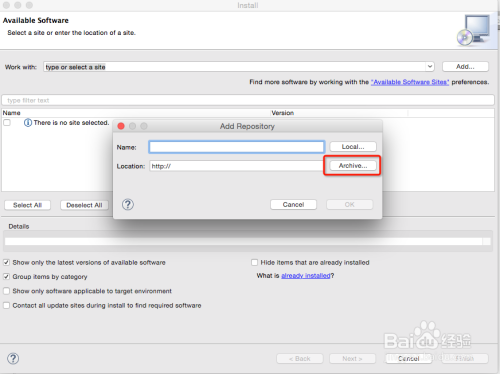This screenshot has width=500, height=374.
Task: Open the already installed link
Action: [x=306, y=276]
